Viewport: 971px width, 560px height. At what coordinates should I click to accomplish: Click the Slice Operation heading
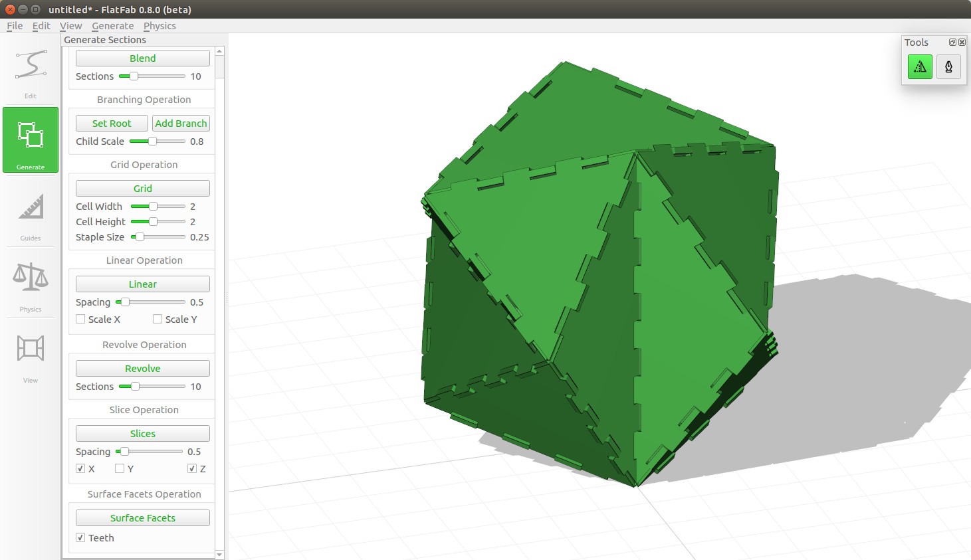144,410
